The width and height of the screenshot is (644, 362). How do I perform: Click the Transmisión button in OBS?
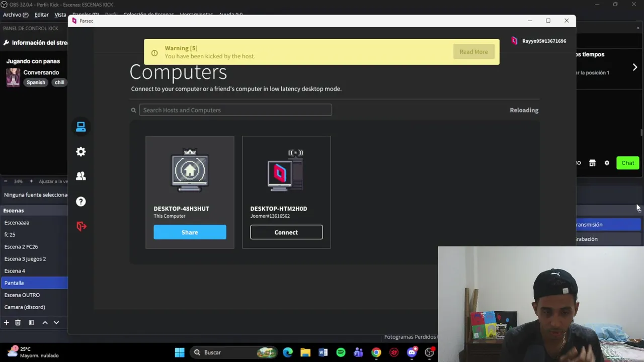[x=607, y=225]
